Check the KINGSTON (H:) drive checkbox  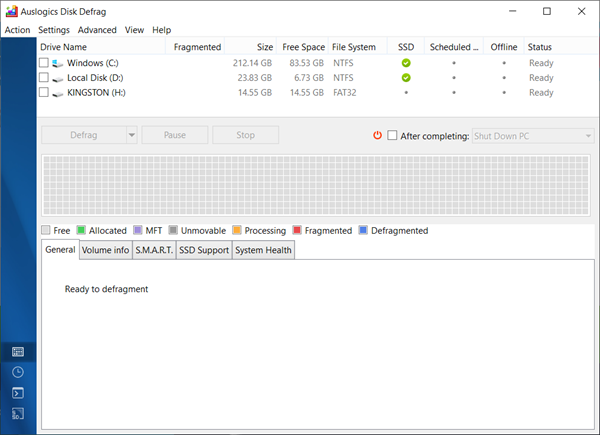pyautogui.click(x=44, y=92)
